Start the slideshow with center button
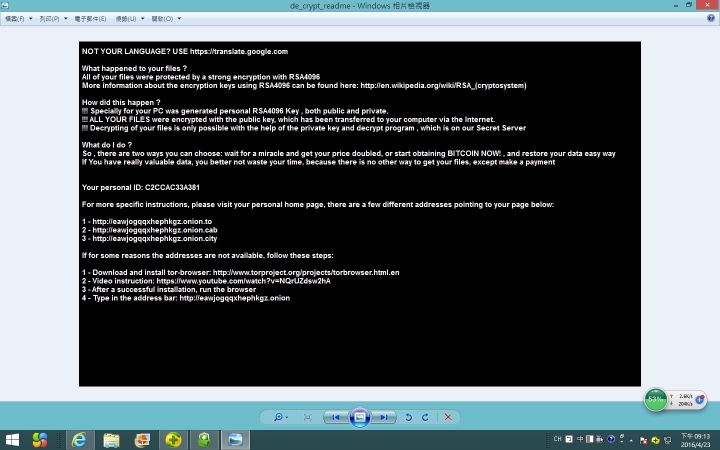The height and width of the screenshot is (450, 720). coord(360,417)
